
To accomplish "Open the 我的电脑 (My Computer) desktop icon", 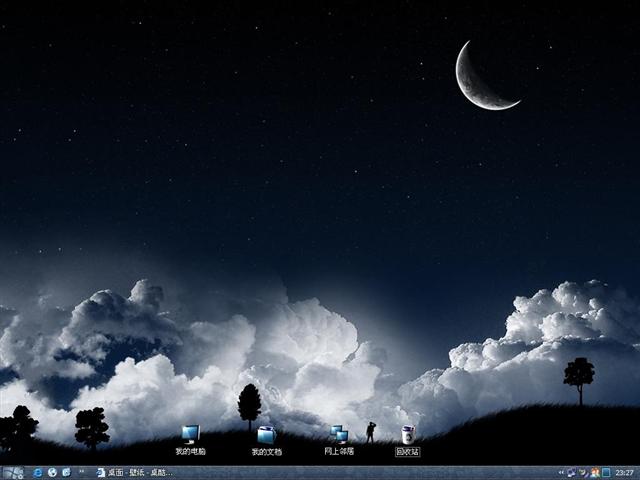I will 190,434.
